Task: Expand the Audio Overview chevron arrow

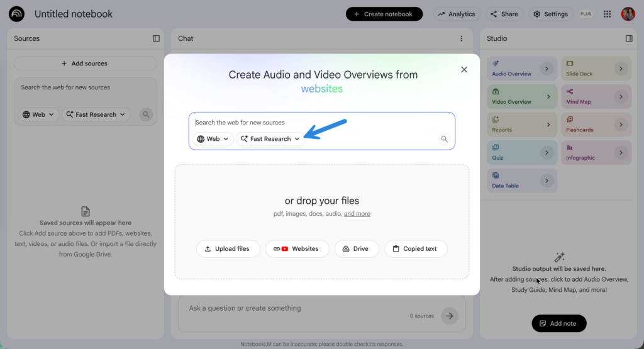Action: (547, 69)
